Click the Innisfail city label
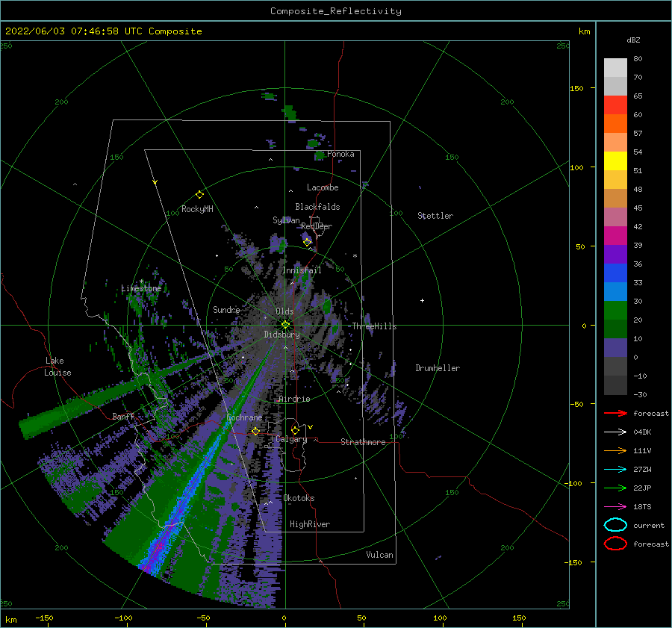This screenshot has width=672, height=628. point(302,270)
